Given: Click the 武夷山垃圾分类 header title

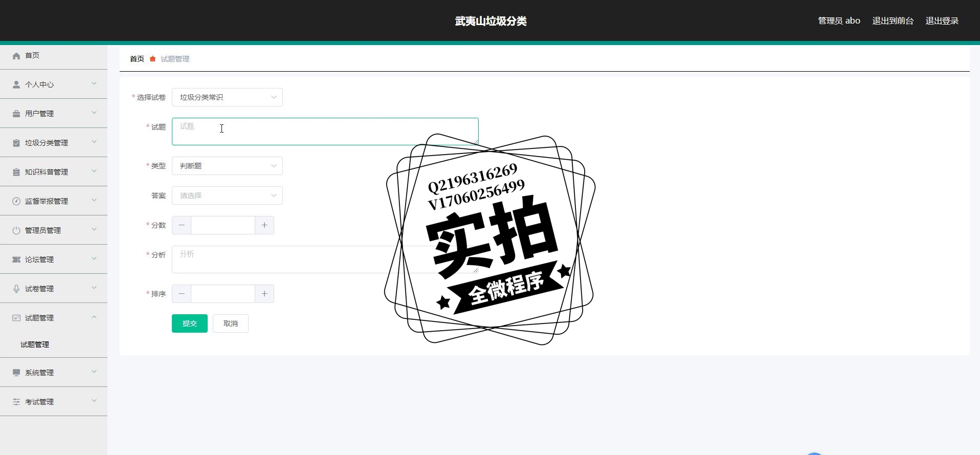Looking at the screenshot, I should pyautogui.click(x=491, y=21).
